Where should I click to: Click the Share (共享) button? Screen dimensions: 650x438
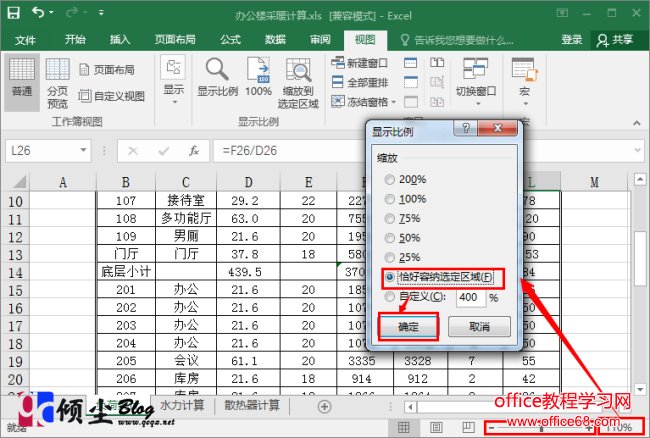[x=616, y=40]
